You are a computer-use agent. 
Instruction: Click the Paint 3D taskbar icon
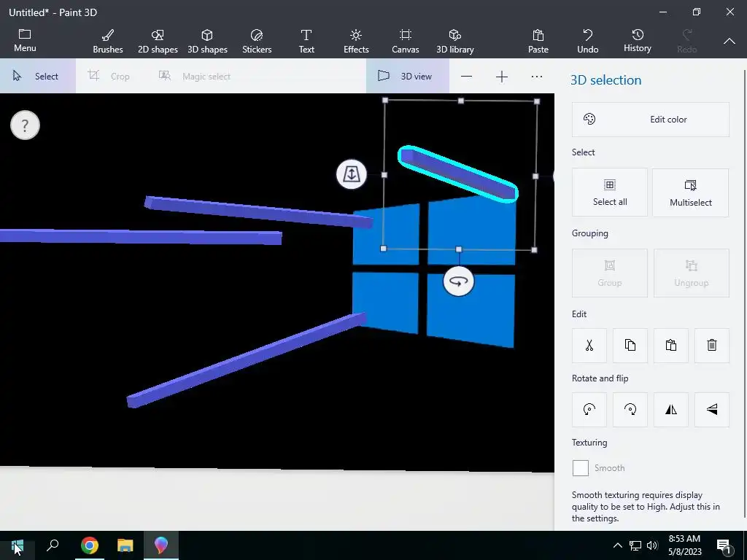161,545
